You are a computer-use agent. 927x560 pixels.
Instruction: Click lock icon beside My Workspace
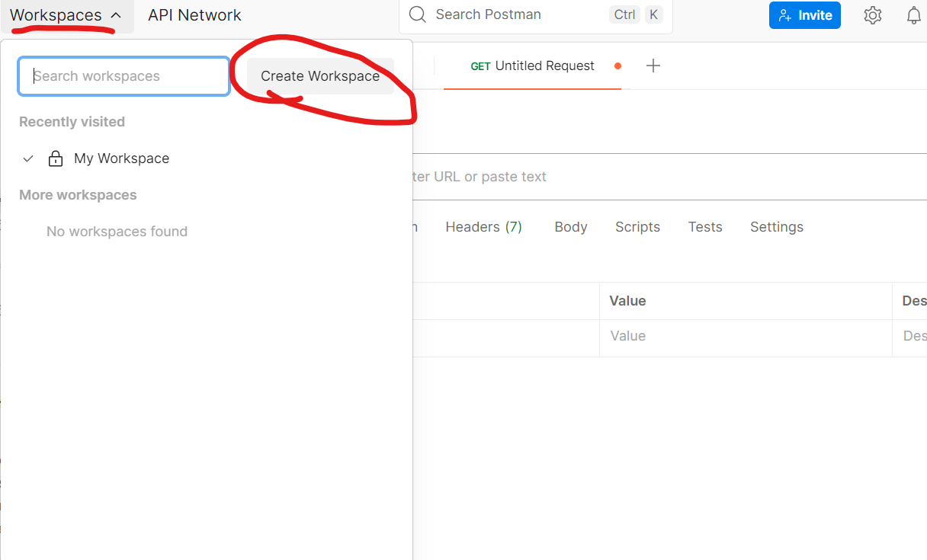56,158
